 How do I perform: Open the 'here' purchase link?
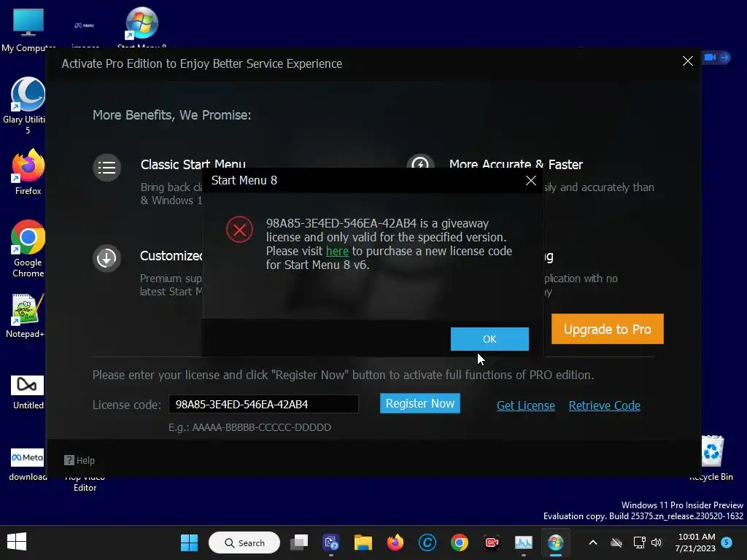[337, 251]
